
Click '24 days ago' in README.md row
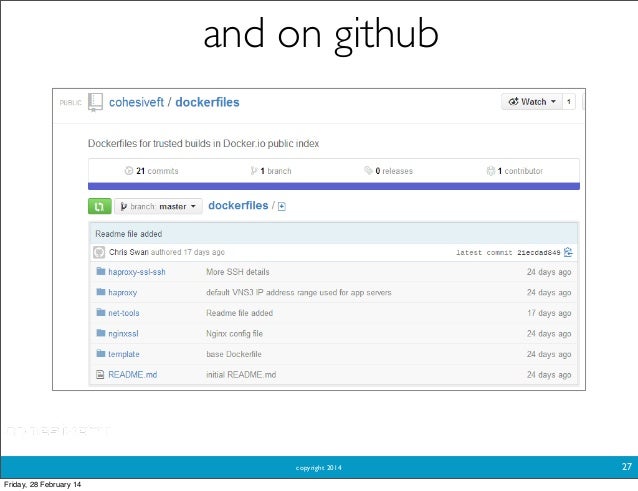[x=549, y=375]
